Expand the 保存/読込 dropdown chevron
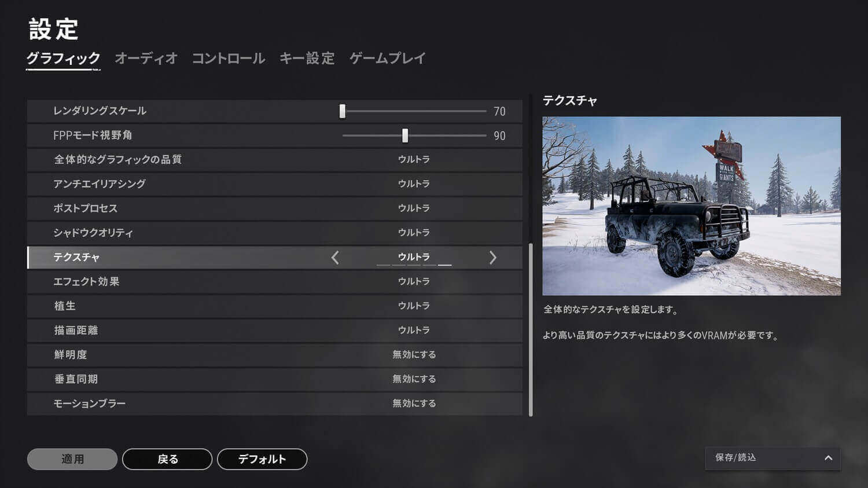The height and width of the screenshot is (488, 868). 828,458
